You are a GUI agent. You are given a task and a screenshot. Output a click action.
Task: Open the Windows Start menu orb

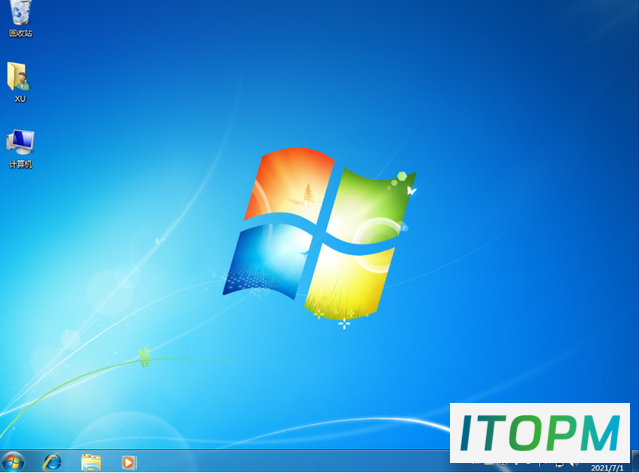coord(13,462)
